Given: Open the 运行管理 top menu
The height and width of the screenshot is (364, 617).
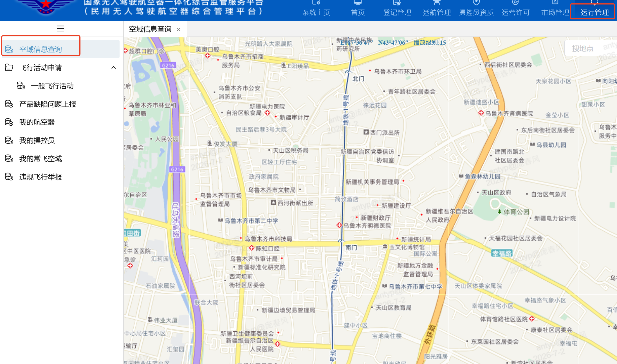Looking at the screenshot, I should pyautogui.click(x=594, y=12).
